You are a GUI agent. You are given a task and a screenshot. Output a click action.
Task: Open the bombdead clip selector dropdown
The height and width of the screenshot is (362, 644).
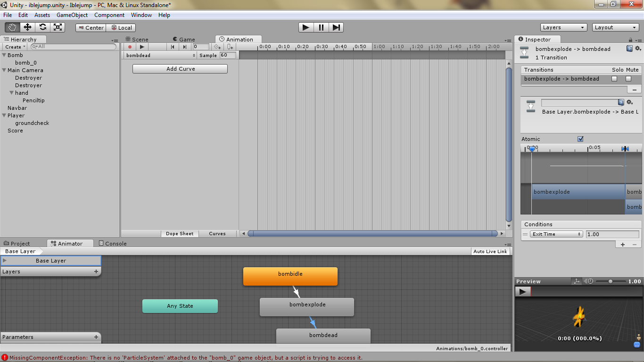pyautogui.click(x=160, y=55)
